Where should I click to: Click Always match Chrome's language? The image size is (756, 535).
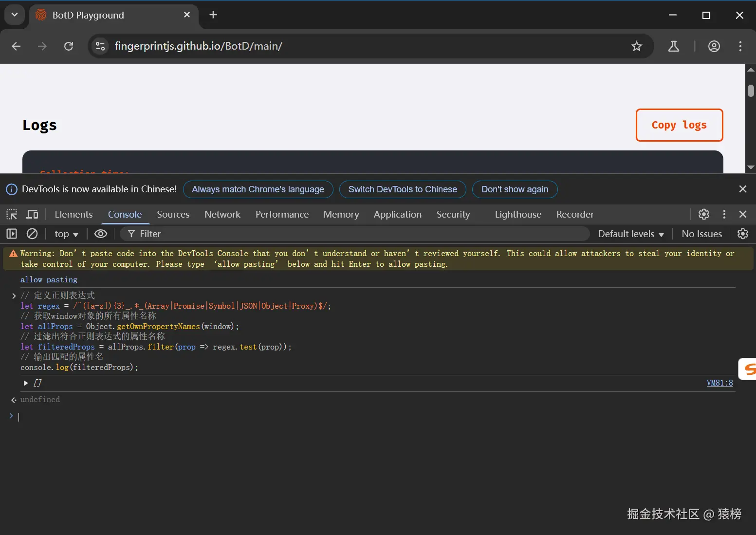(x=258, y=189)
